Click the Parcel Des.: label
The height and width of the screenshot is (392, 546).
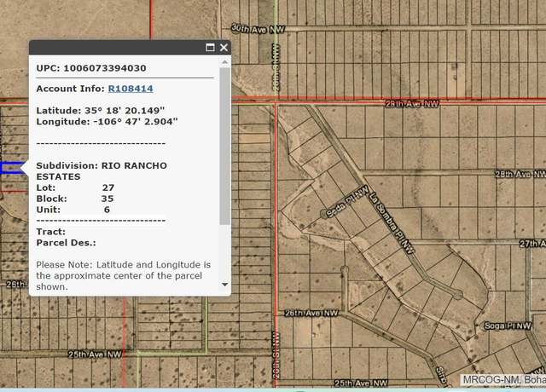click(x=67, y=243)
